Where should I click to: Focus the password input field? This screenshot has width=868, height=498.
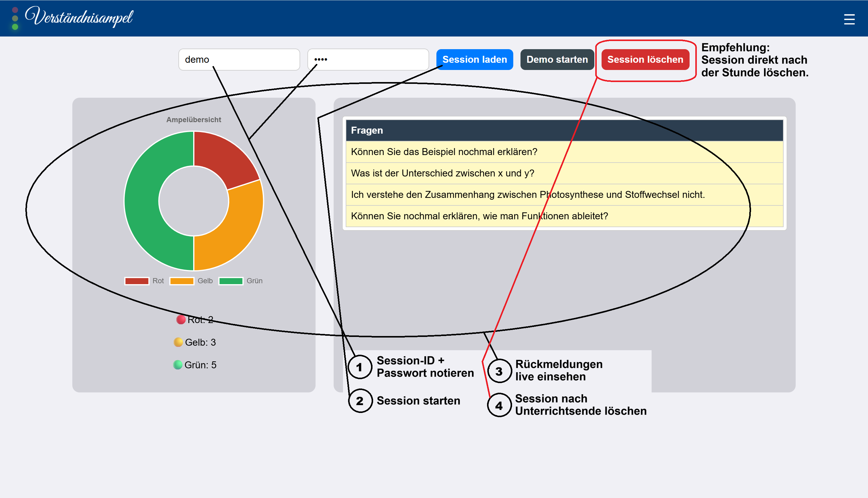(x=368, y=59)
